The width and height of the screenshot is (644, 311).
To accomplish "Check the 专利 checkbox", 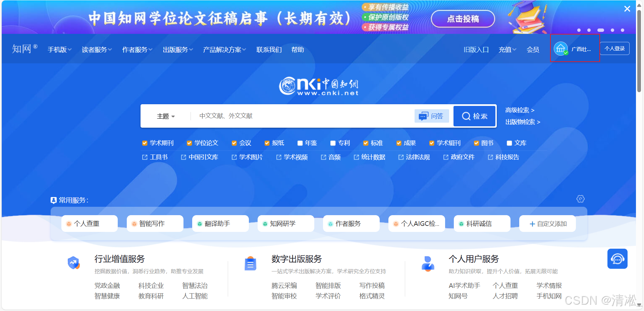I will pos(333,143).
